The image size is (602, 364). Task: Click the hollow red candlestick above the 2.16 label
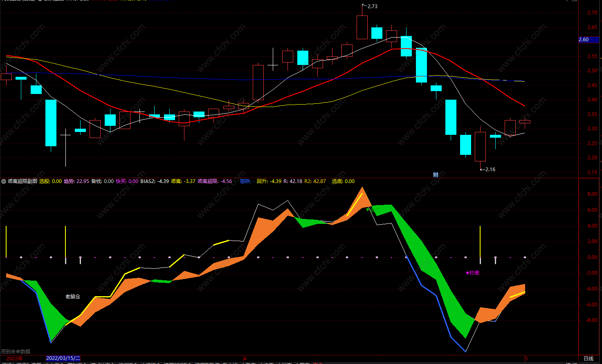480,147
